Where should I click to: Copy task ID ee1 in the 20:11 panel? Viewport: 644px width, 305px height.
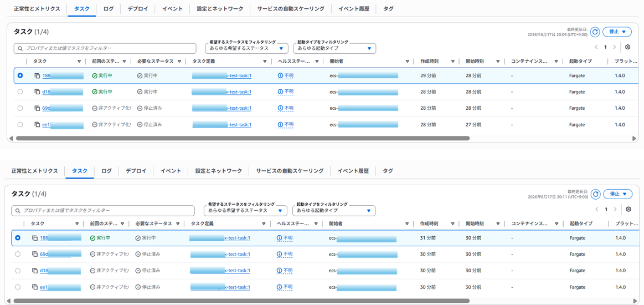(x=35, y=287)
